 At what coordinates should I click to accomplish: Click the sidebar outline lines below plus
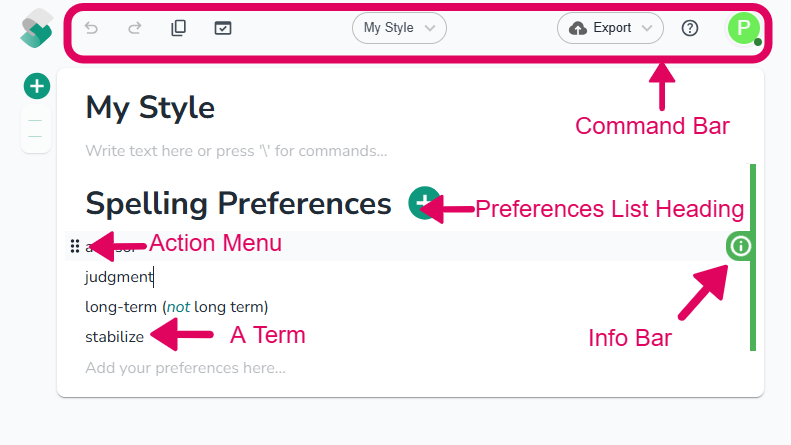pos(35,129)
